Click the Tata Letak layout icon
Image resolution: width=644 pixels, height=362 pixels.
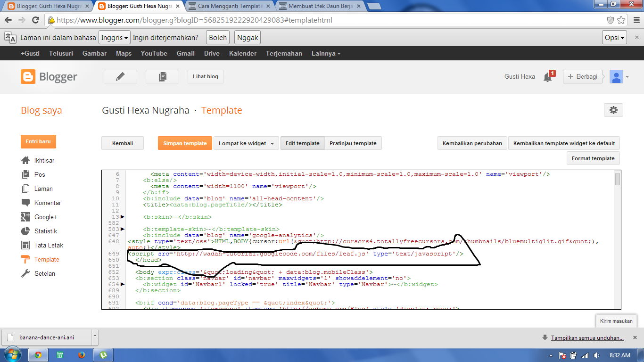pos(25,245)
